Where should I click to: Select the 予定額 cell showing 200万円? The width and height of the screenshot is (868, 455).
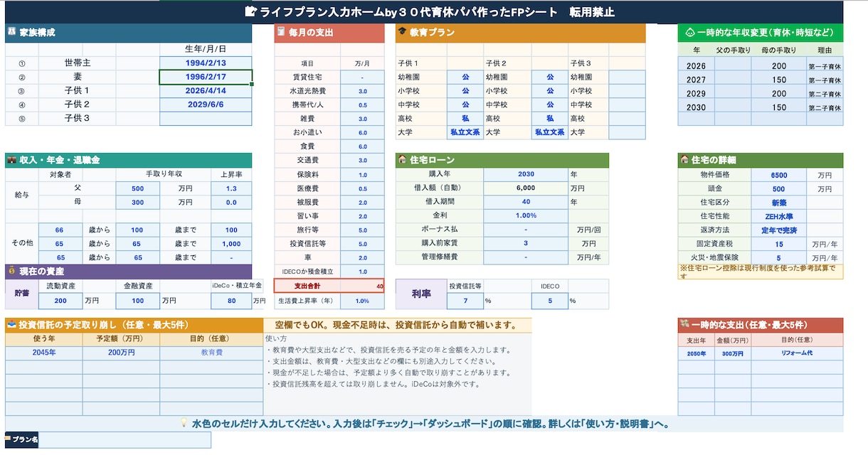click(122, 352)
